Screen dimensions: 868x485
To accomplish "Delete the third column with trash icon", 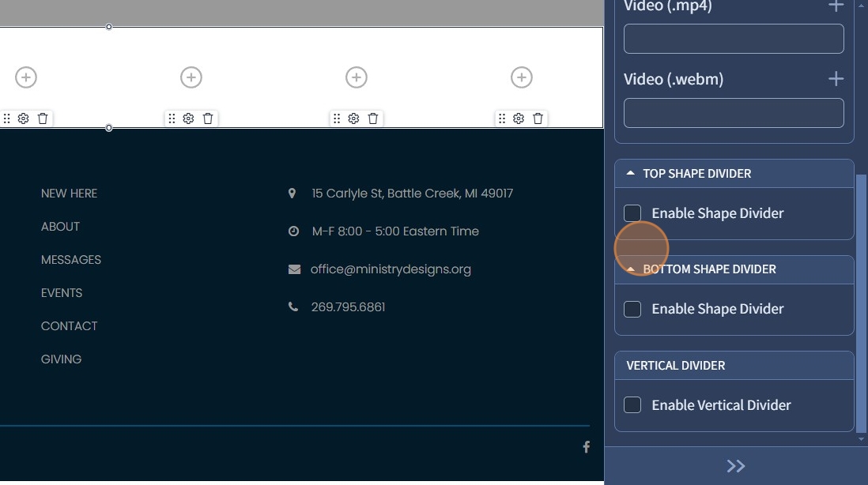I will click(373, 118).
